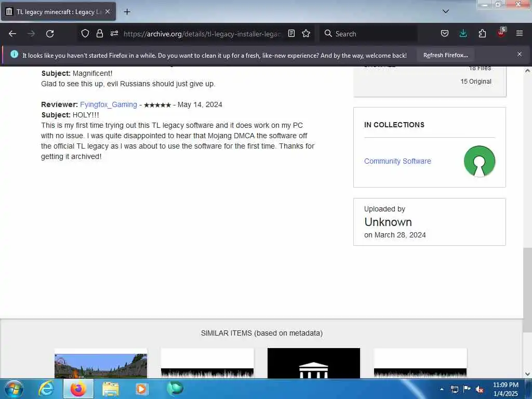Open reviewer Fyingfox_Gaming profile link
The image size is (532, 399).
109,104
